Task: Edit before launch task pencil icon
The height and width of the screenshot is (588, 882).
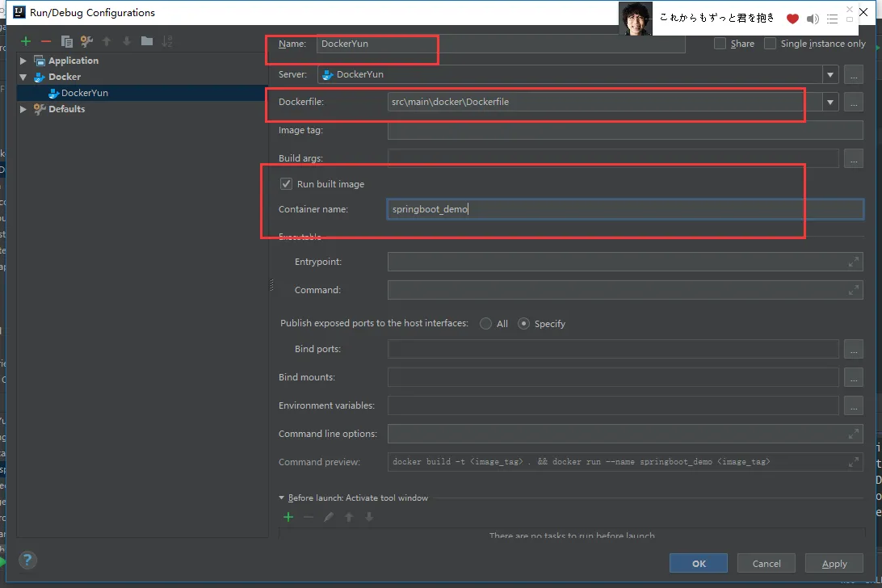Action: 329,517
